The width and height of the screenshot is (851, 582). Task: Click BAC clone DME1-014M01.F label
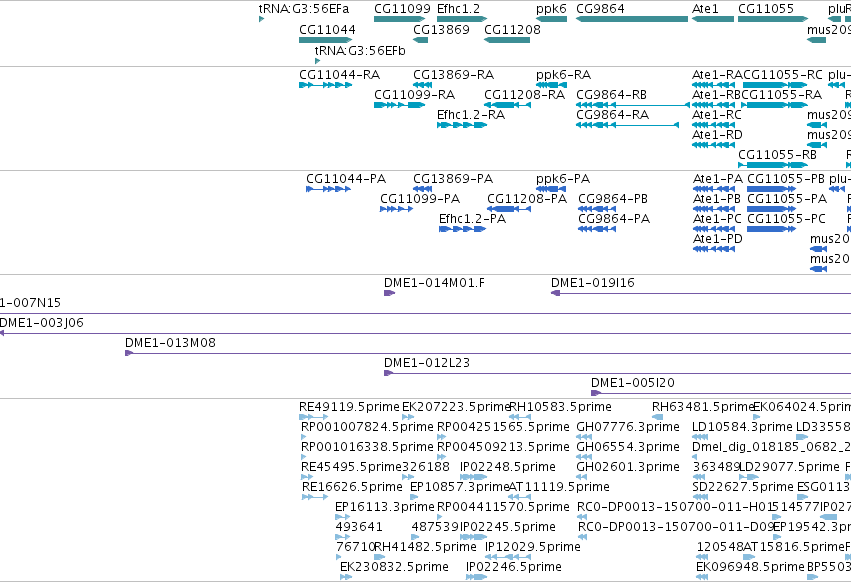click(434, 283)
